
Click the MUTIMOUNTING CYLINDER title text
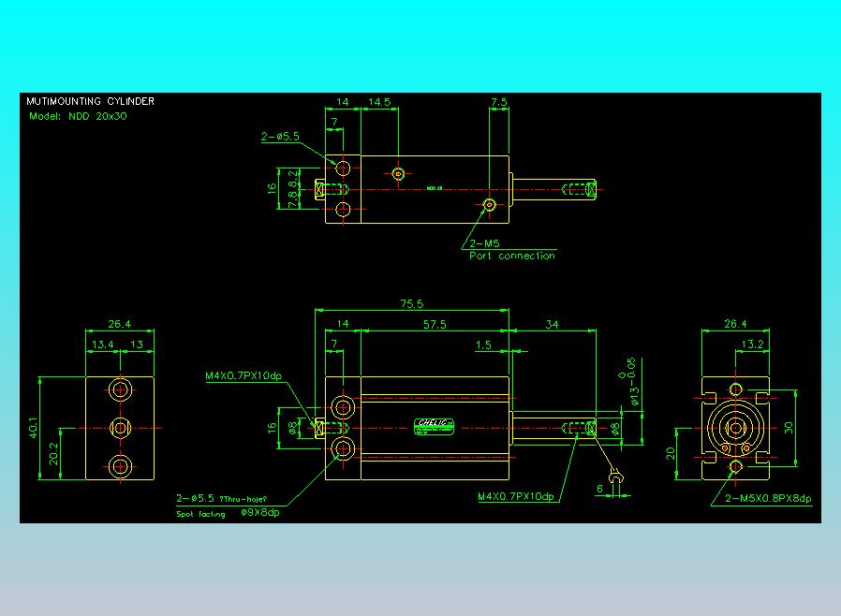[x=90, y=101]
